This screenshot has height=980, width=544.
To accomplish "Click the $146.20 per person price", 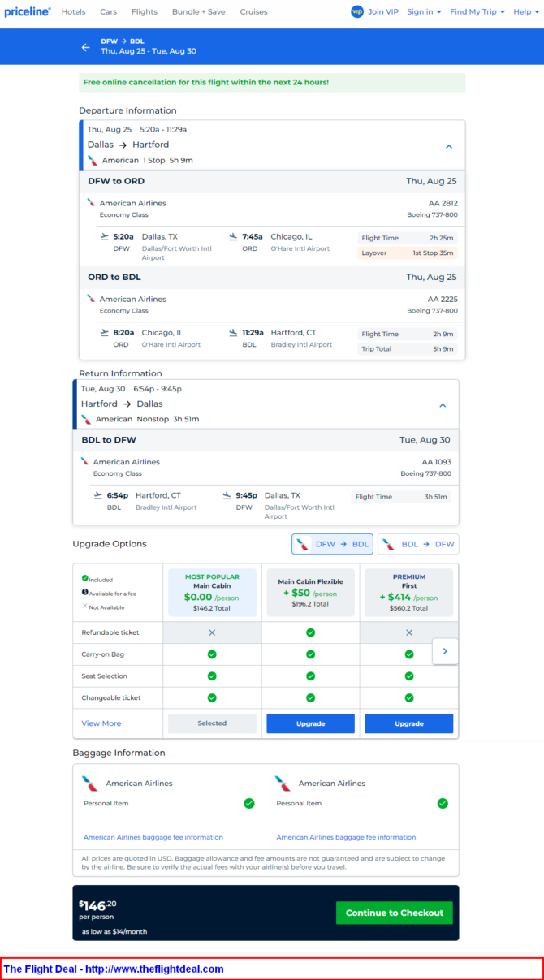I will tap(97, 910).
